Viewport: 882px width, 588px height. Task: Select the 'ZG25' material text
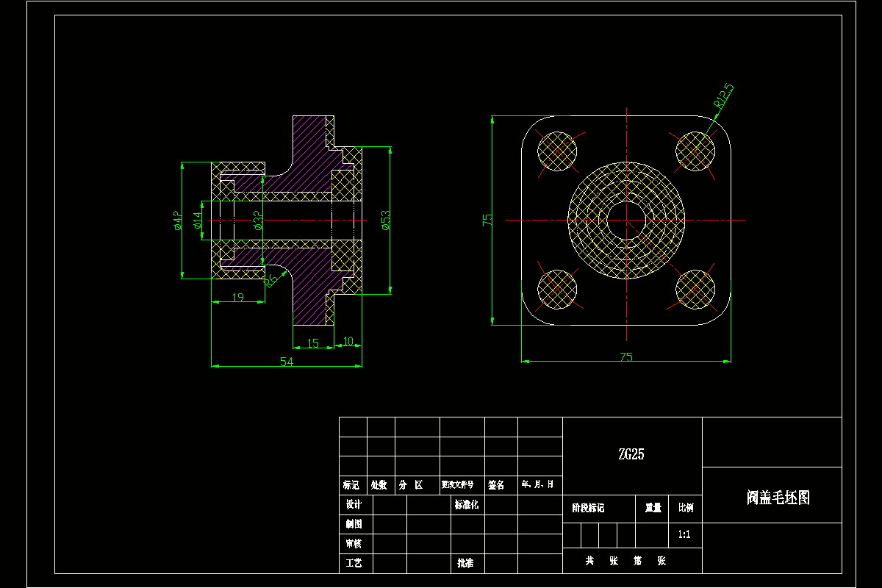point(631,454)
